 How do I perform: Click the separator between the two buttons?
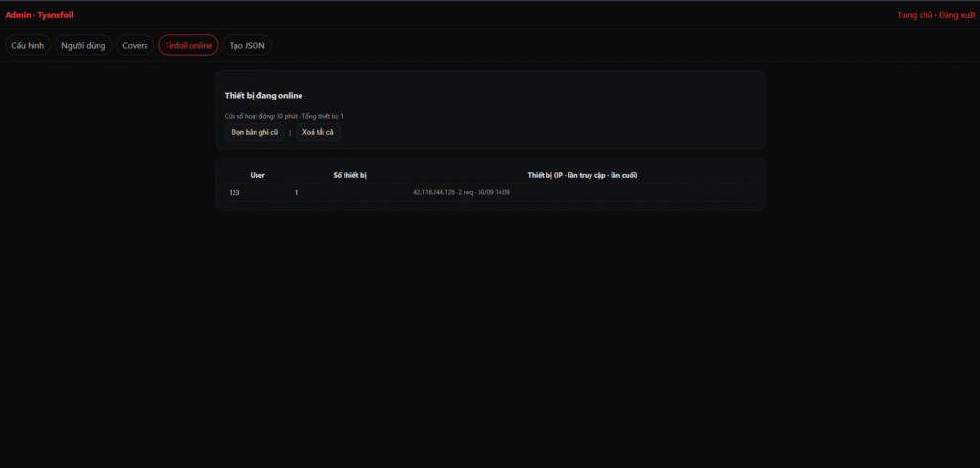(x=290, y=133)
